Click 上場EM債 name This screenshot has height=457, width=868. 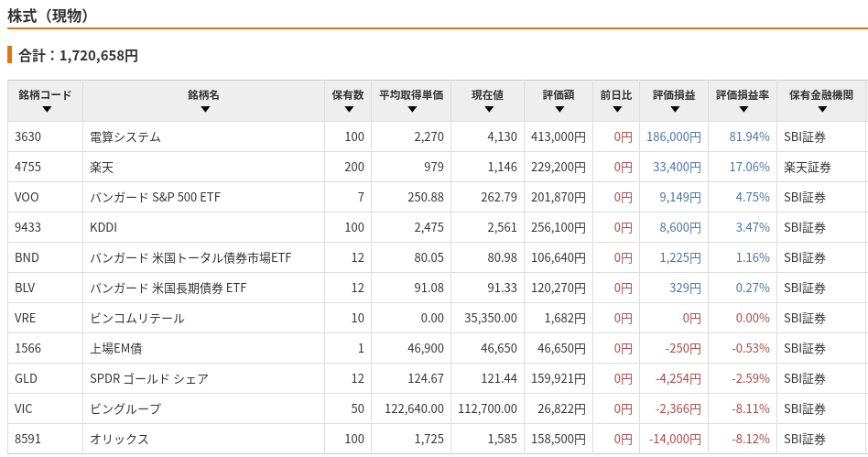115,348
